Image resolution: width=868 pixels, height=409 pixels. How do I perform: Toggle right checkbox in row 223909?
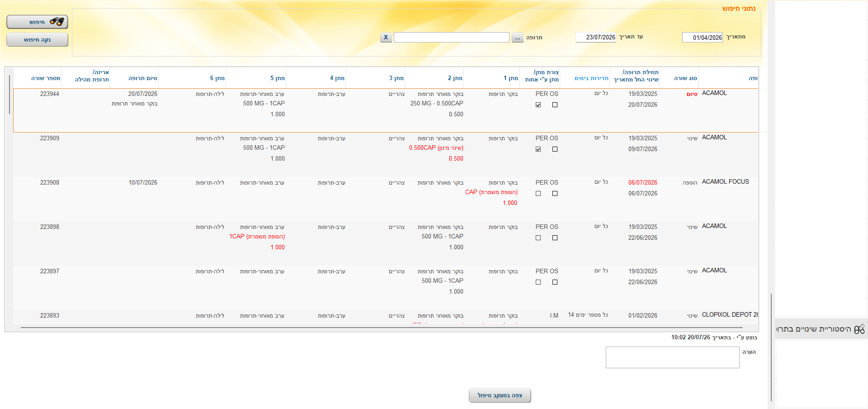(555, 149)
